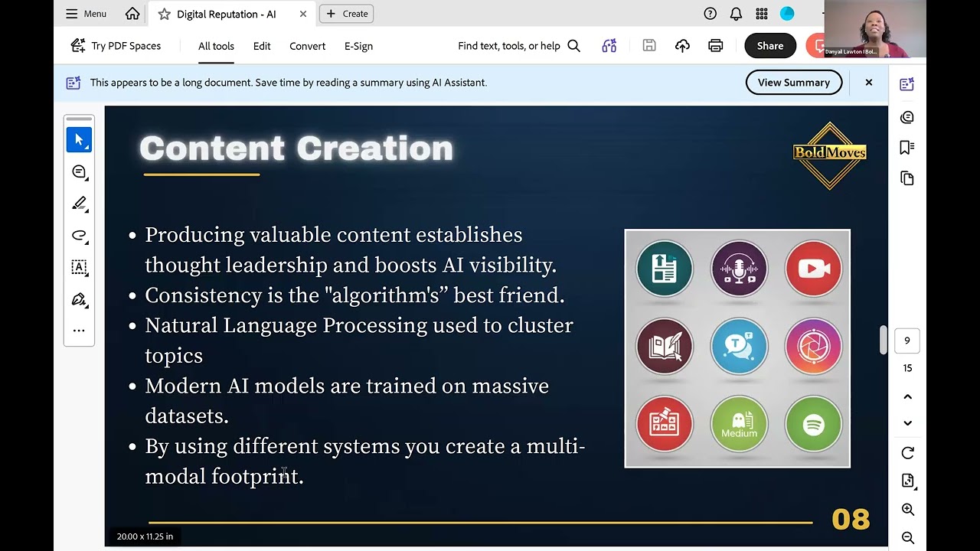The width and height of the screenshot is (980, 551).
Task: Click the Save floppy disk icon
Action: (x=649, y=46)
